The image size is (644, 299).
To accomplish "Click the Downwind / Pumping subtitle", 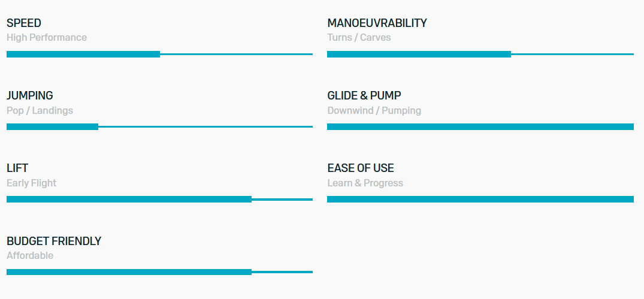I will point(374,110).
